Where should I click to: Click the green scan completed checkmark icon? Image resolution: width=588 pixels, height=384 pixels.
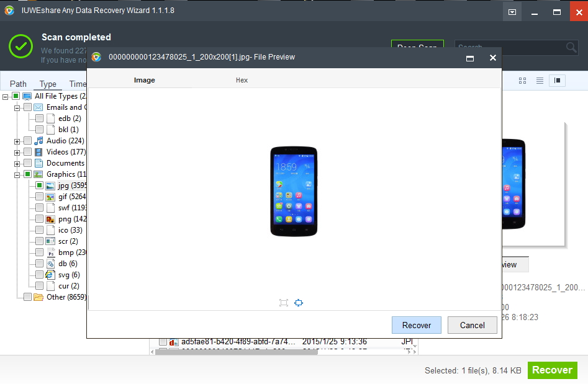(x=20, y=46)
